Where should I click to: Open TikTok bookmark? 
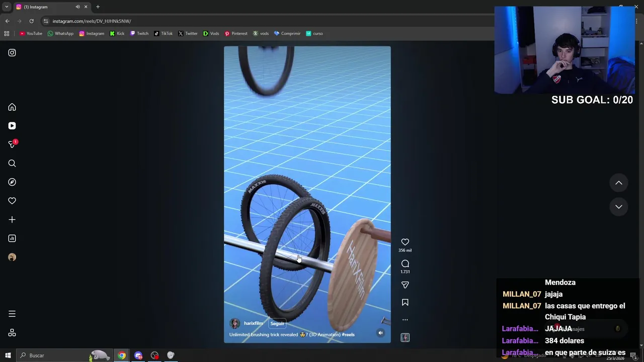coord(164,34)
